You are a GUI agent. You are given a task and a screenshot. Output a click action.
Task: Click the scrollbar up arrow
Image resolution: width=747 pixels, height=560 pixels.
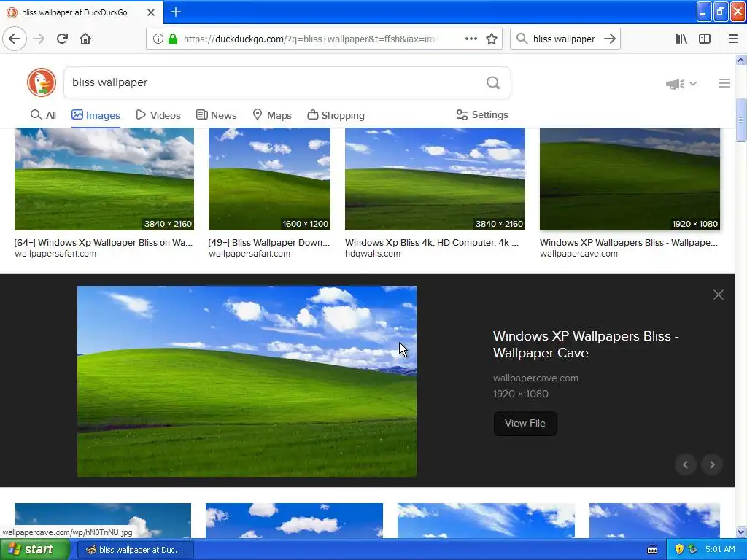[740, 60]
